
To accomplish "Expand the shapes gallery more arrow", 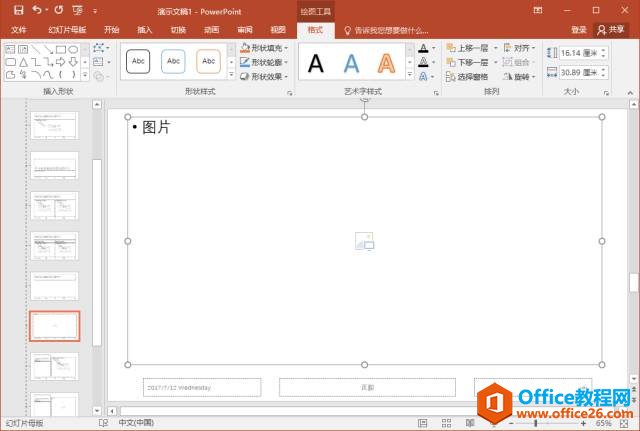I will click(x=85, y=75).
